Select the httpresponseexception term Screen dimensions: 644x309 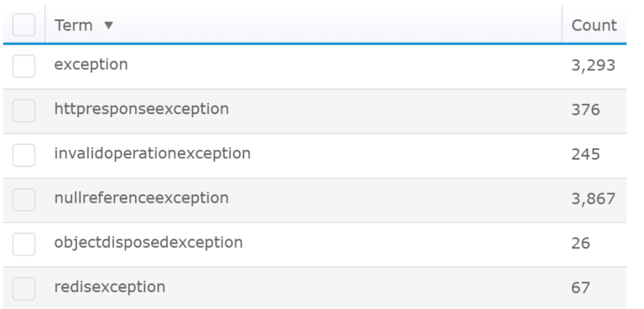(141, 109)
